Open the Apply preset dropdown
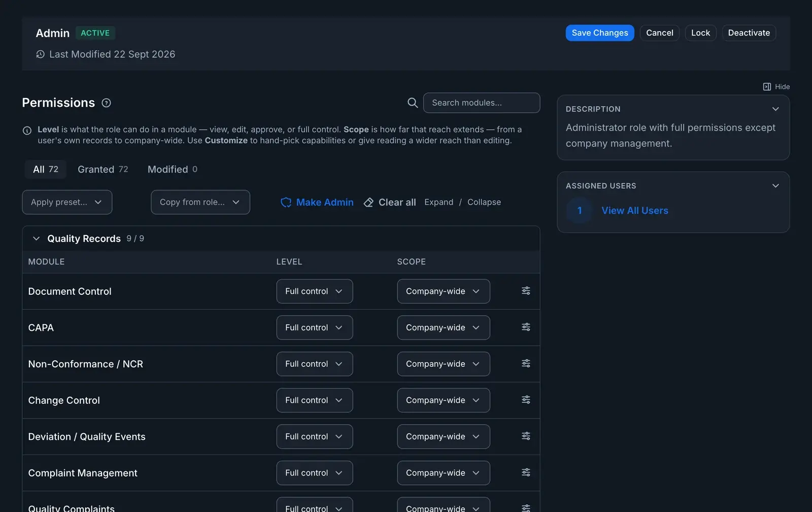Screen dimensions: 812x512 pos(67,202)
